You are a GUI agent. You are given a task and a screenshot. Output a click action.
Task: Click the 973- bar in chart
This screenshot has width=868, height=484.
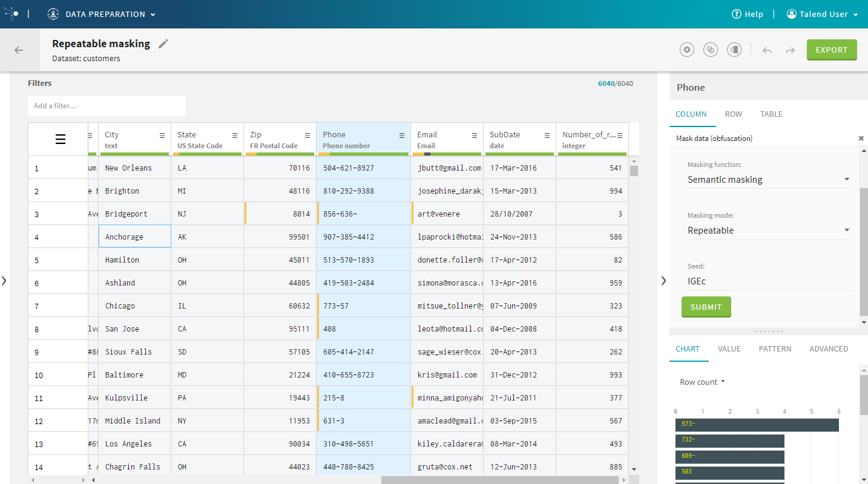pos(757,425)
